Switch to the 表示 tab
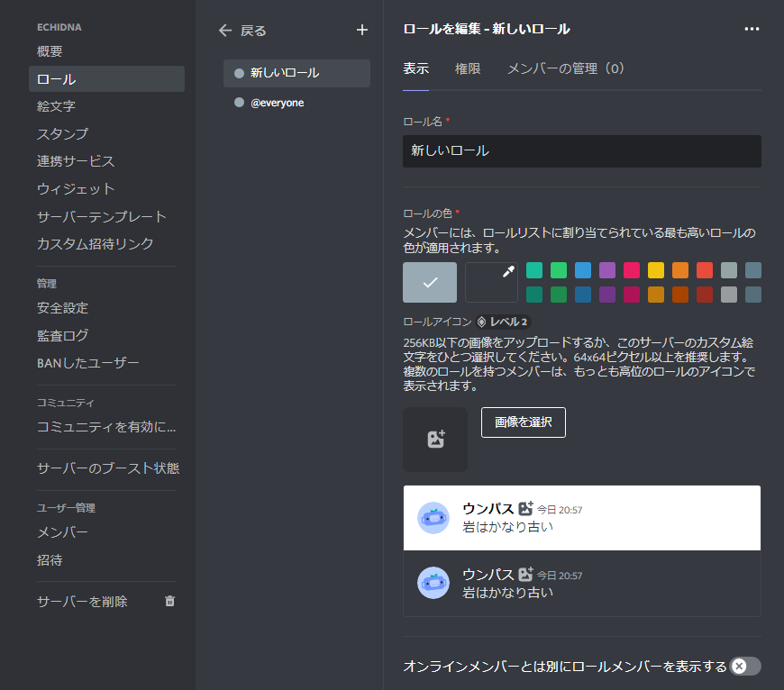 [416, 68]
